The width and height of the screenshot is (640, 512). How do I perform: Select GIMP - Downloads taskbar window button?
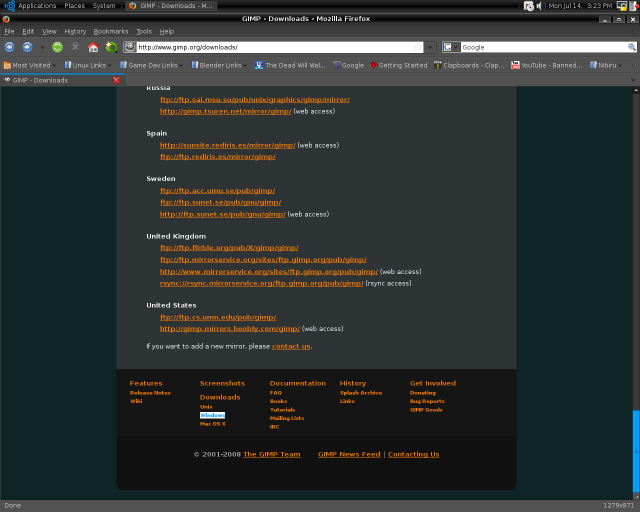(171, 6)
